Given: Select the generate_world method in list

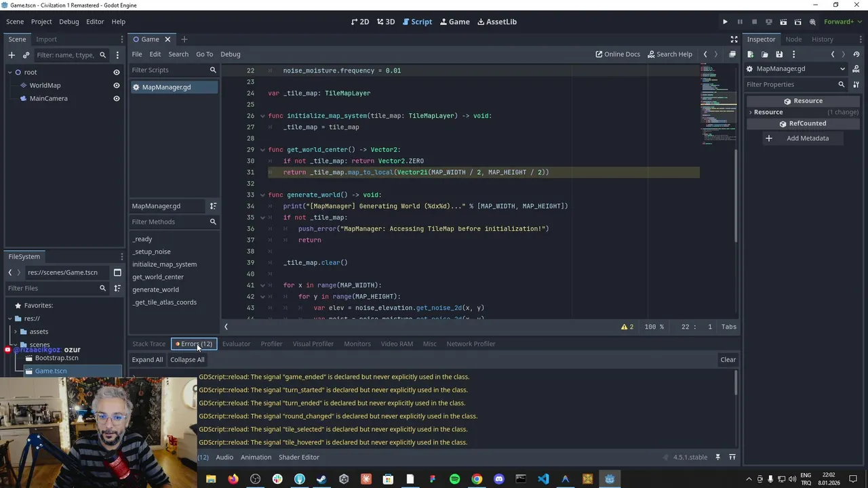Looking at the screenshot, I should 155,289.
